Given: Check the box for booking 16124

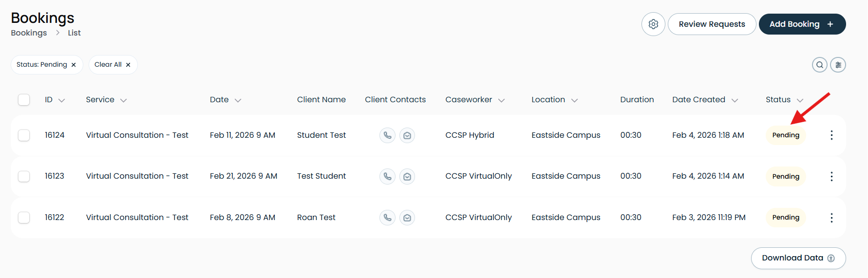Looking at the screenshot, I should tap(24, 135).
